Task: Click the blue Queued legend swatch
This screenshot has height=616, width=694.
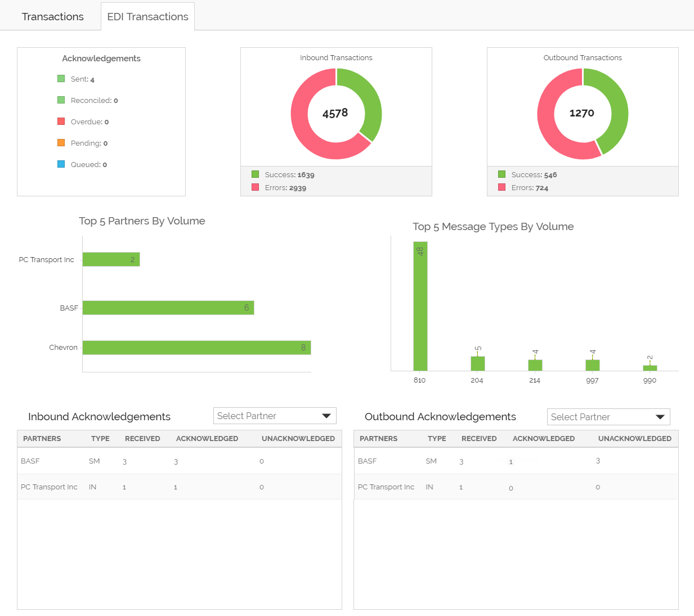Action: pyautogui.click(x=61, y=164)
